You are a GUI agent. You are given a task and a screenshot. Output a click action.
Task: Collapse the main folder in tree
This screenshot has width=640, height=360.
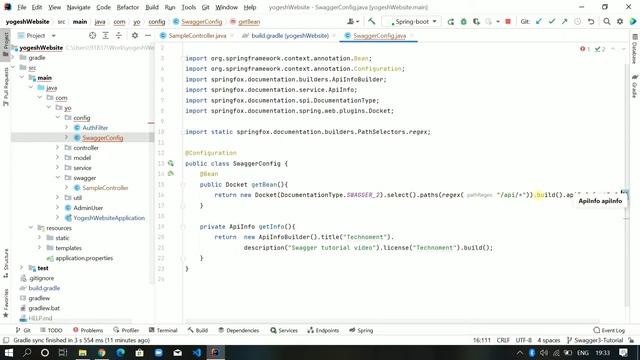click(x=22, y=77)
